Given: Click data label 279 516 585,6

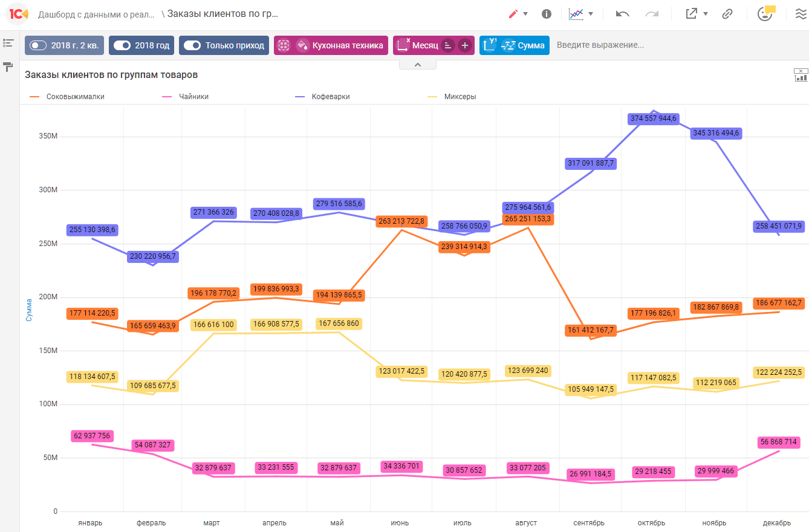Looking at the screenshot, I should point(339,204).
